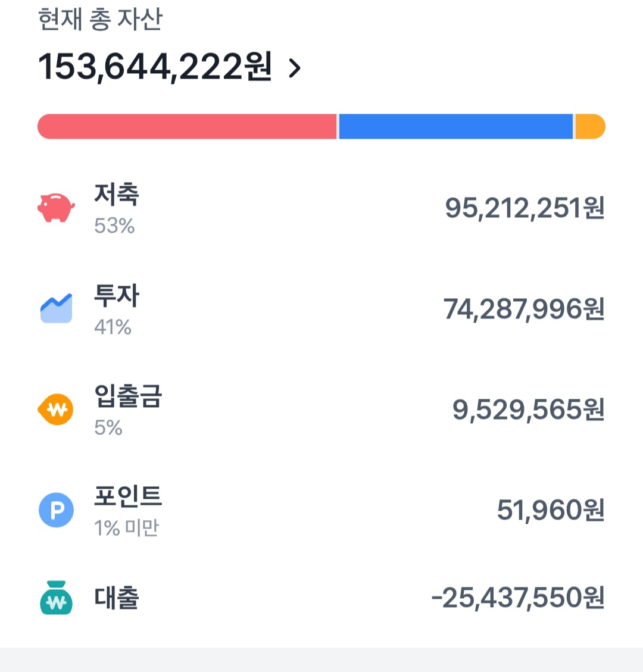Tap the points balance 51,960원
This screenshot has width=643, height=672.
tap(551, 510)
